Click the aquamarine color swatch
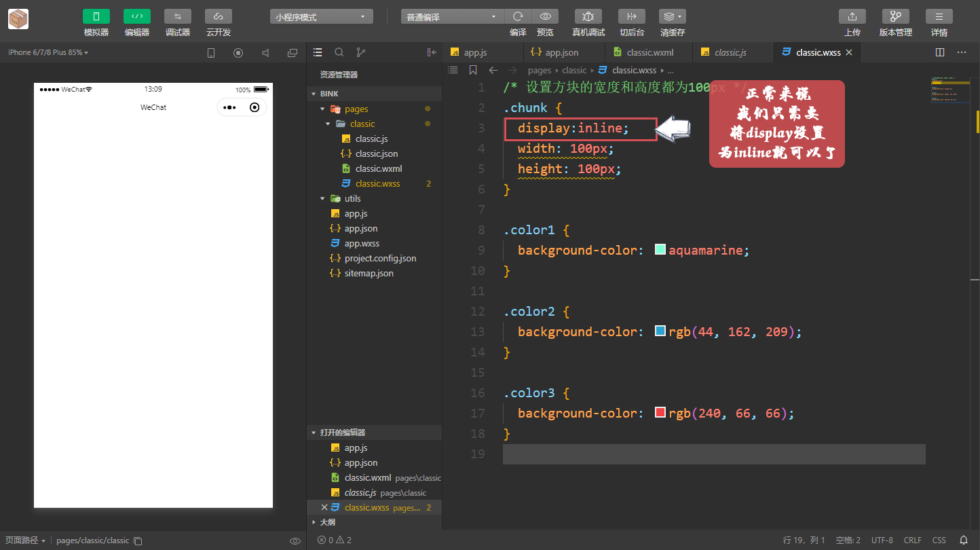 coord(660,250)
